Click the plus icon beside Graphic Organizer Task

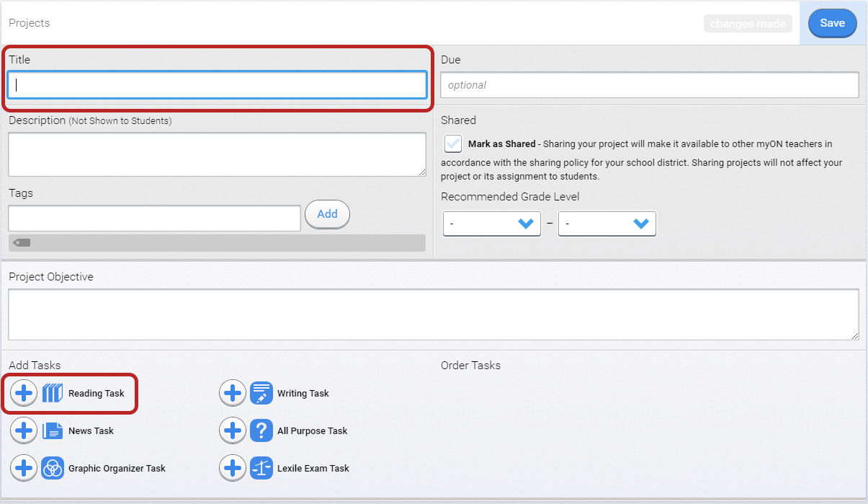point(24,469)
